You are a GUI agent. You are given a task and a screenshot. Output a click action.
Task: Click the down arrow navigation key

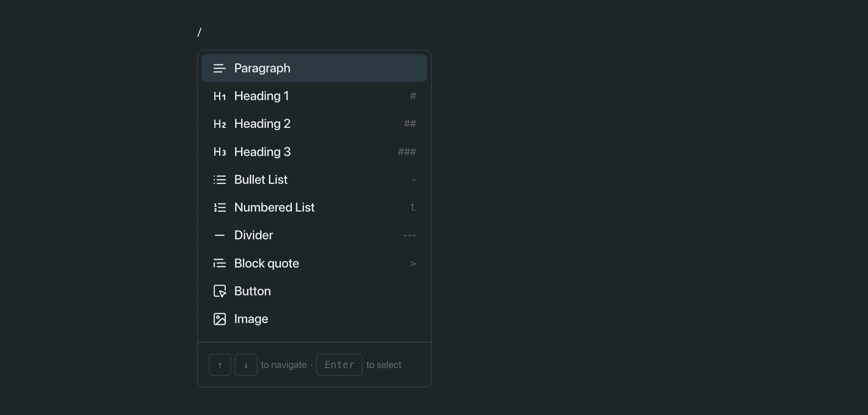[x=246, y=364]
